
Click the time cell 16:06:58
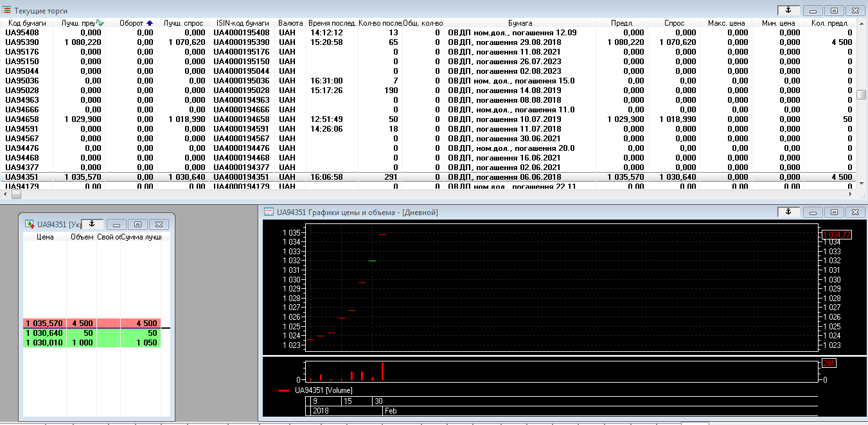[x=326, y=177]
